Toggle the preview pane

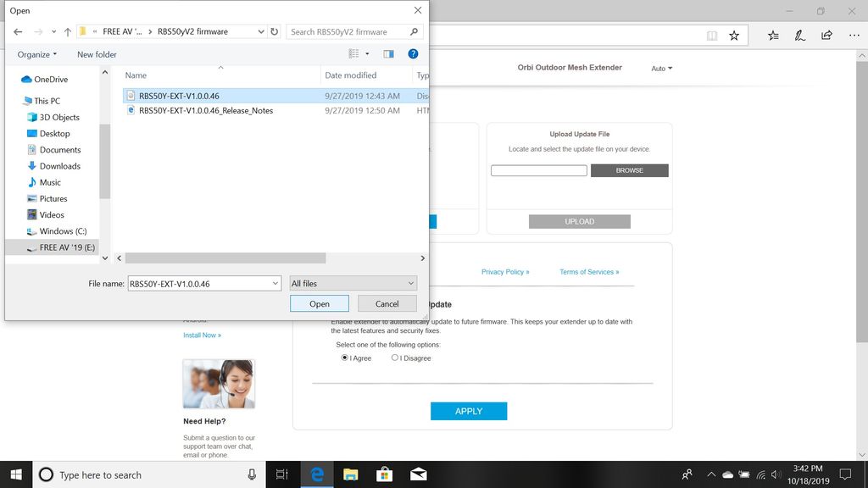coord(388,53)
